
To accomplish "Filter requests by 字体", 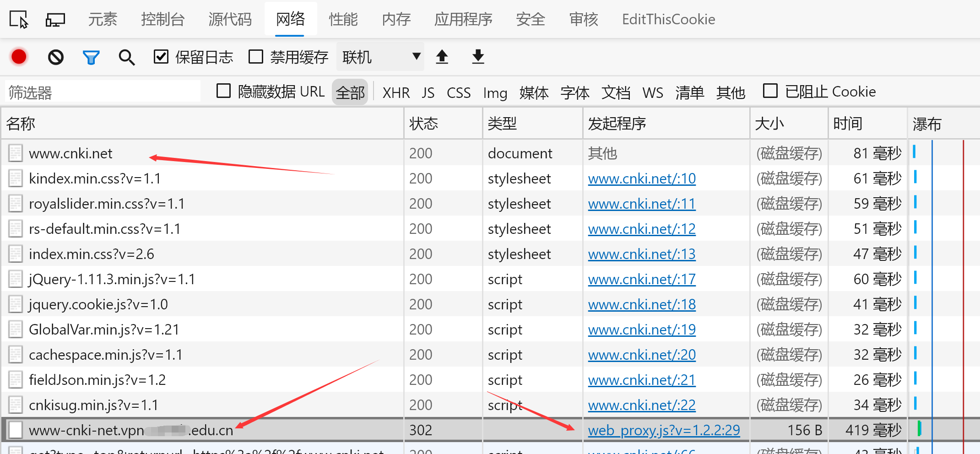I will pos(575,92).
